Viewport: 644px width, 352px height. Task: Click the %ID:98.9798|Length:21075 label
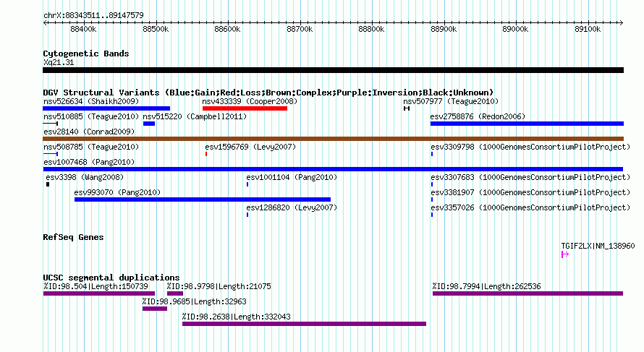[x=219, y=286]
